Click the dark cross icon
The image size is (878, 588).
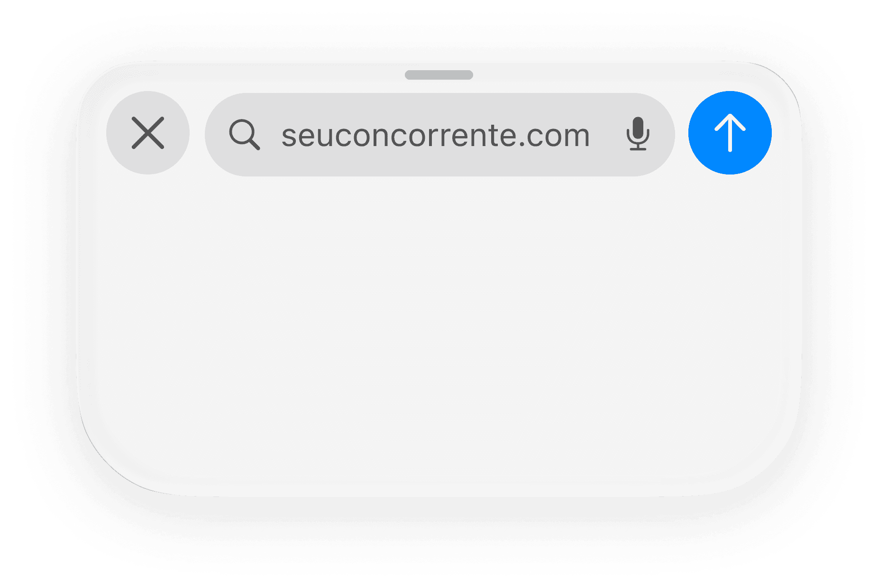coord(148,133)
